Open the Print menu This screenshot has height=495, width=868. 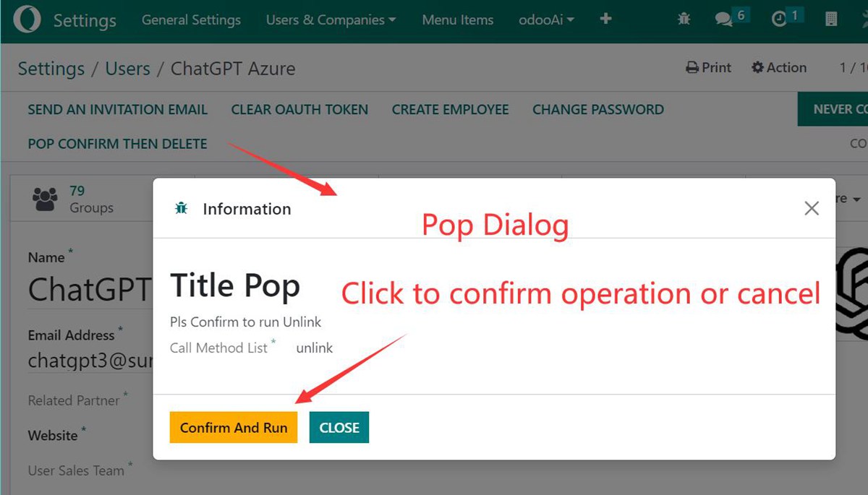709,67
